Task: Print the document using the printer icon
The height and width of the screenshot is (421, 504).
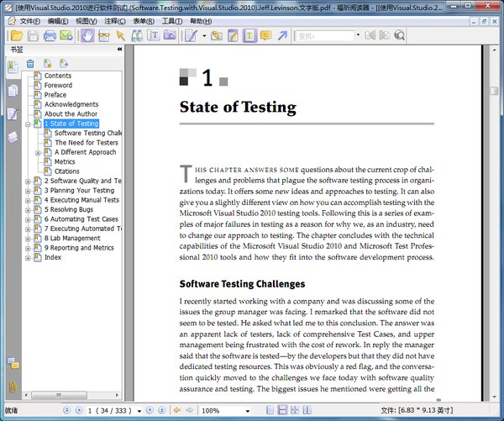Action: tap(50, 35)
